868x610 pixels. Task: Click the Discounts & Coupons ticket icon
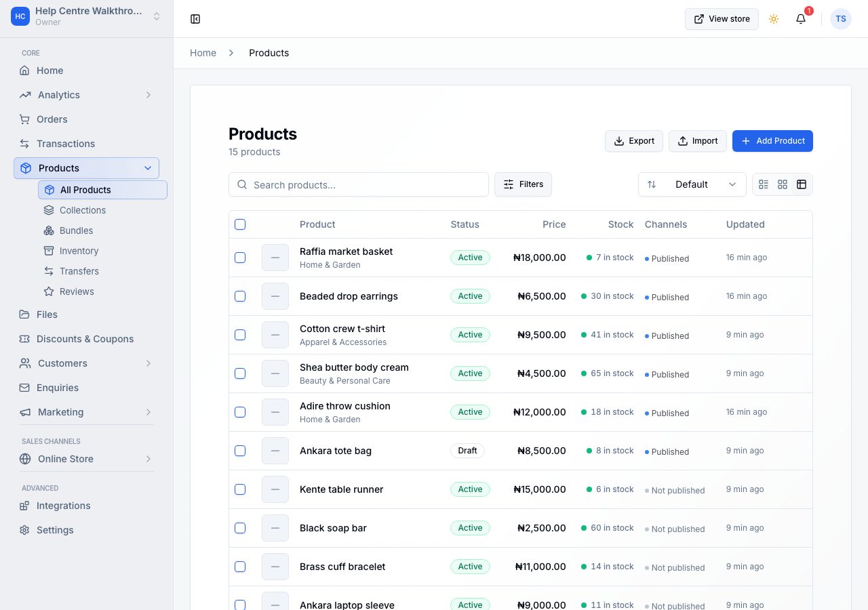click(x=24, y=339)
